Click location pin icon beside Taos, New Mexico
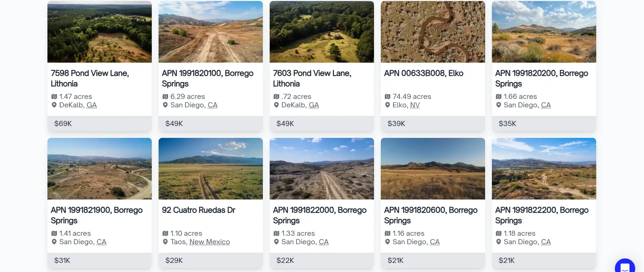 click(165, 242)
